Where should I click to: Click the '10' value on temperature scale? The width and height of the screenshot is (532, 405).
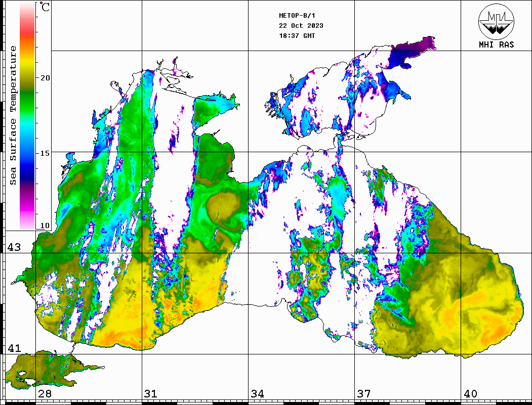45,226
